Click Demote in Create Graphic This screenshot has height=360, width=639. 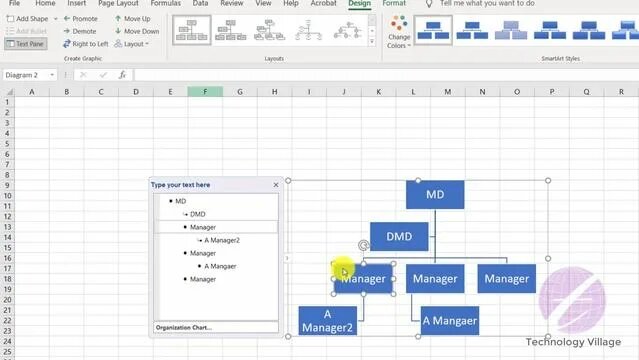(x=80, y=31)
